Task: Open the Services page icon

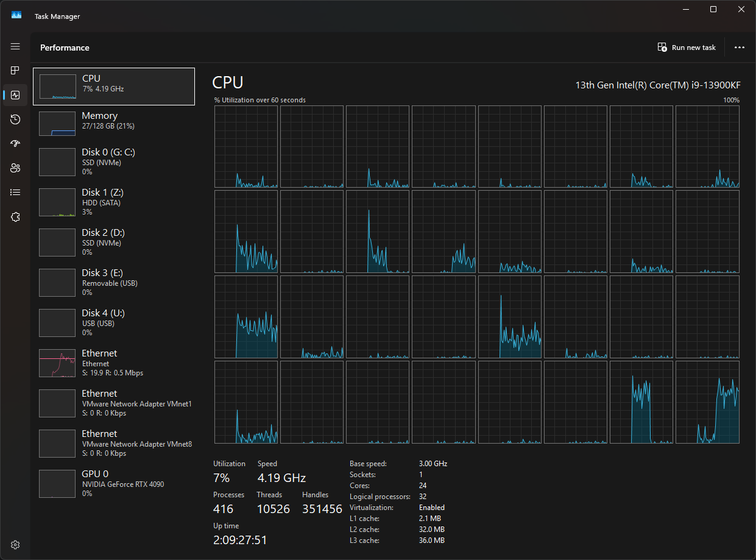Action: coord(15,217)
